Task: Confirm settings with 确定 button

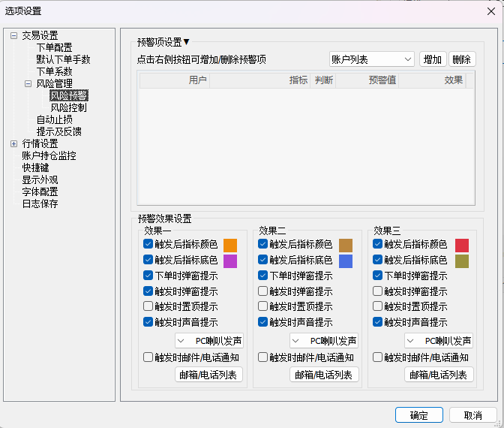Action: click(419, 415)
